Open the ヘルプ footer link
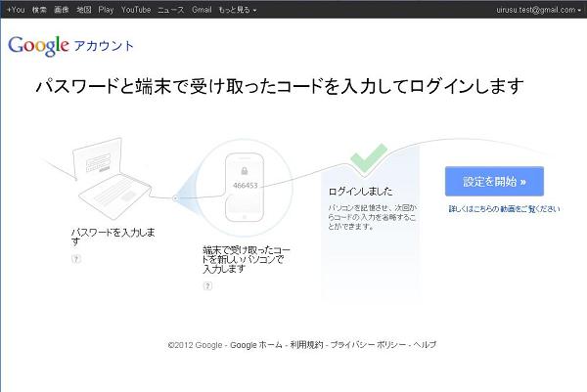The height and width of the screenshot is (392, 587). (425, 345)
